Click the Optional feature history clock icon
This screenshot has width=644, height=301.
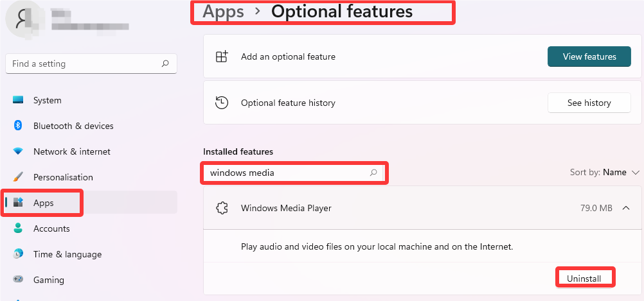click(x=222, y=103)
